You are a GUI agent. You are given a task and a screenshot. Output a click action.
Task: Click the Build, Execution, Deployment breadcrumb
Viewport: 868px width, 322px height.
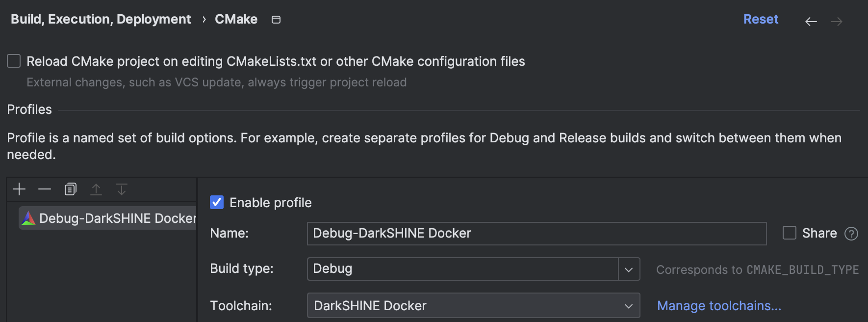click(101, 19)
